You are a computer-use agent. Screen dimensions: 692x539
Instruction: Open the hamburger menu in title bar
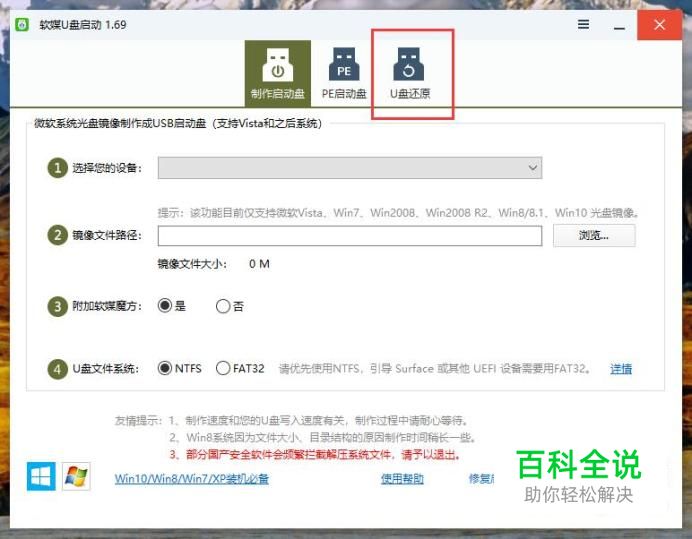[583, 24]
